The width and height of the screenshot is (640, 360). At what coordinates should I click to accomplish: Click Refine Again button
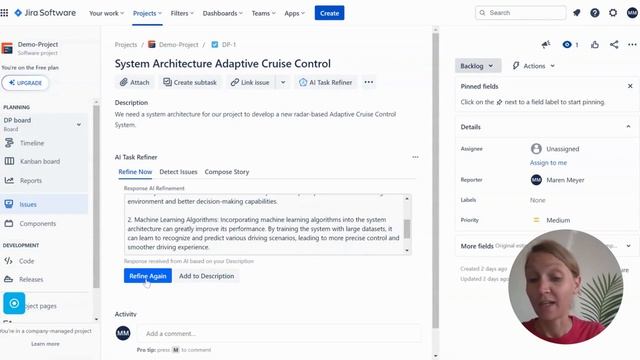(x=148, y=276)
